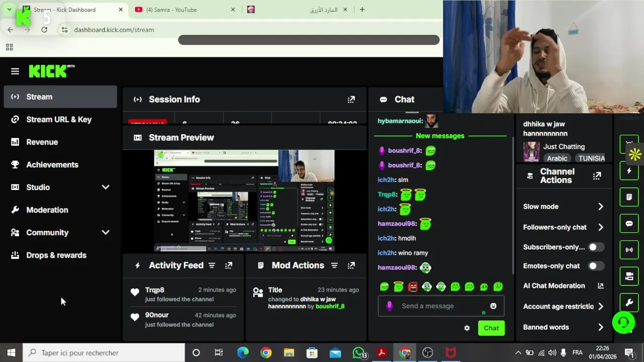
Task: Open WhatsApp from the taskbar
Action: (x=359, y=352)
